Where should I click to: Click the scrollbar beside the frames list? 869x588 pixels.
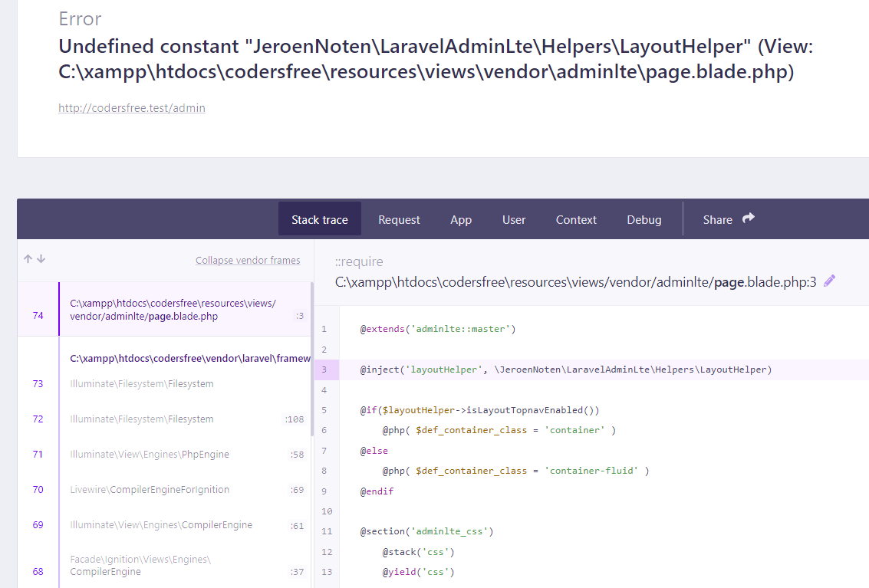coord(311,330)
